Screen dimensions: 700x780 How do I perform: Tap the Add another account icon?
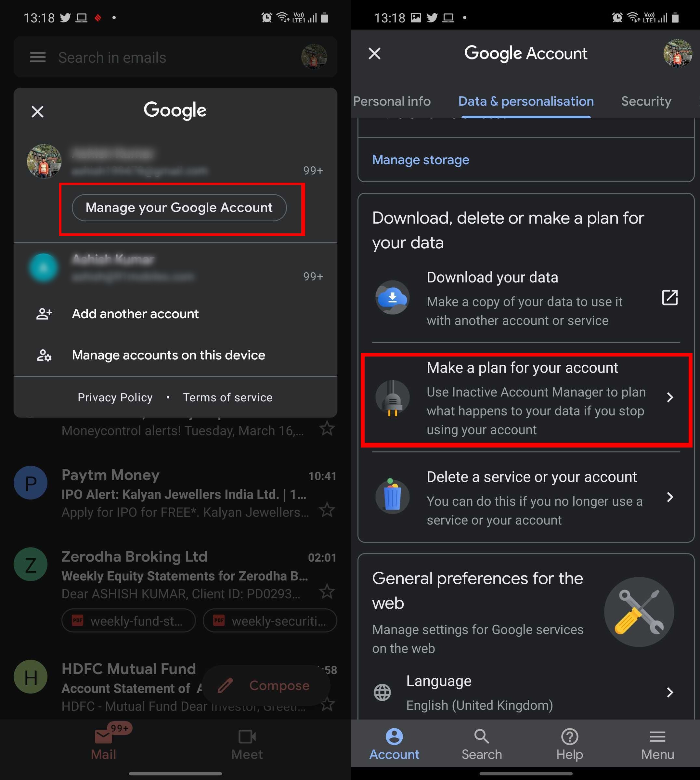pos(43,314)
